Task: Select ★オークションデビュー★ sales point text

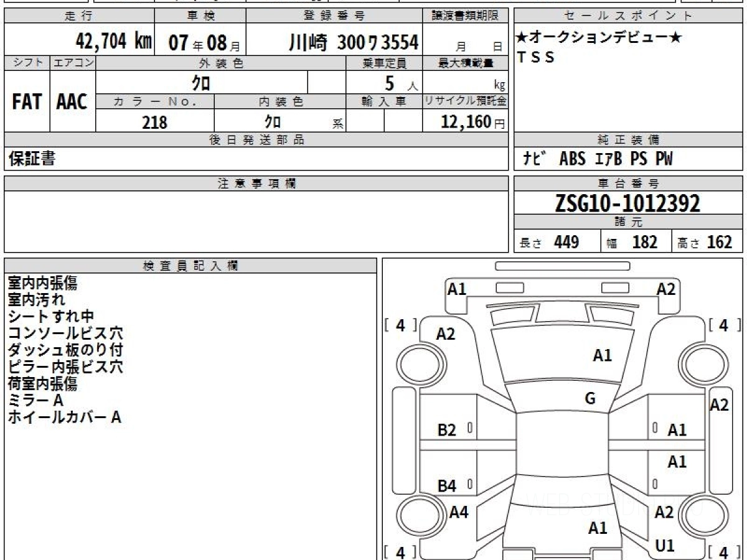Action: click(599, 37)
